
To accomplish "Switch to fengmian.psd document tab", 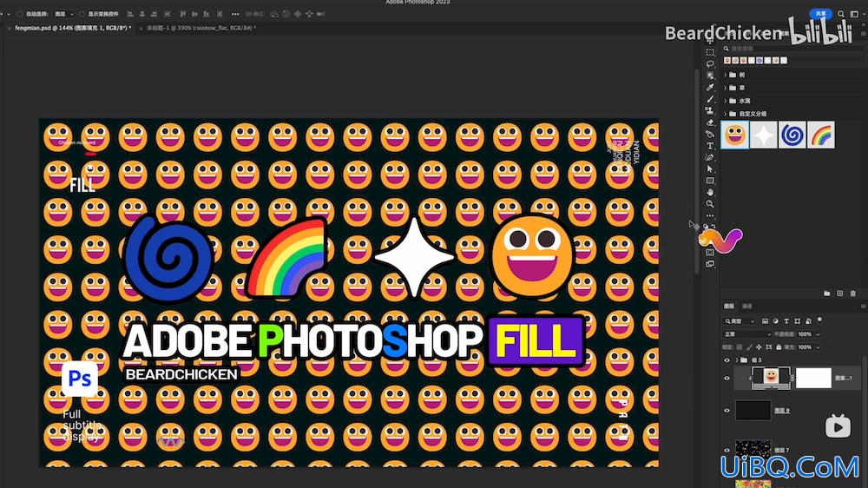I will [x=73, y=28].
